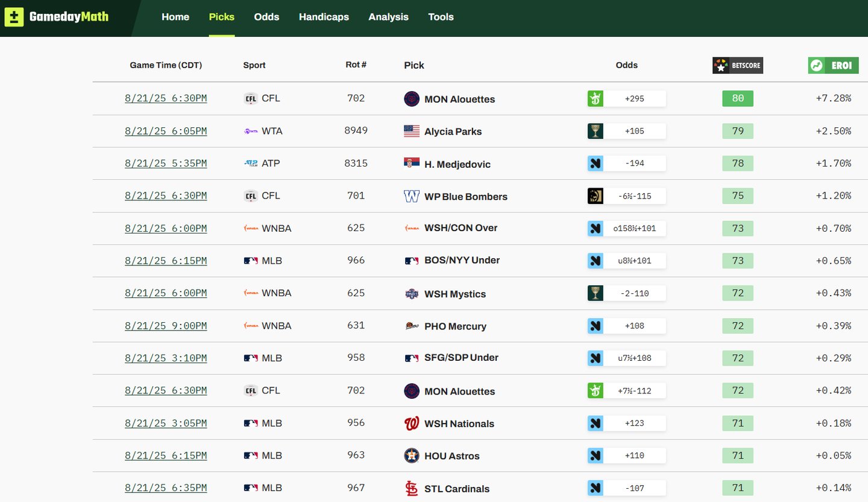Click the SFG/SDP Under pick name
This screenshot has width=868, height=502.
tap(462, 358)
